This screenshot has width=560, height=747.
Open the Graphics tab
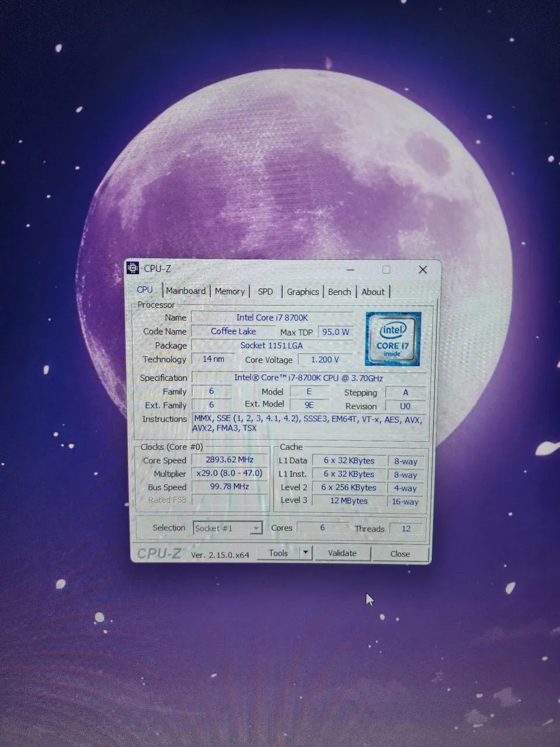(303, 292)
